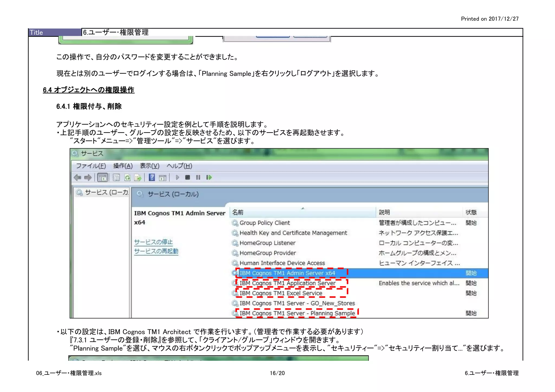555x392 pixels.
Task: Select IBM Cognos TM1 Application Server row
Action: point(359,283)
